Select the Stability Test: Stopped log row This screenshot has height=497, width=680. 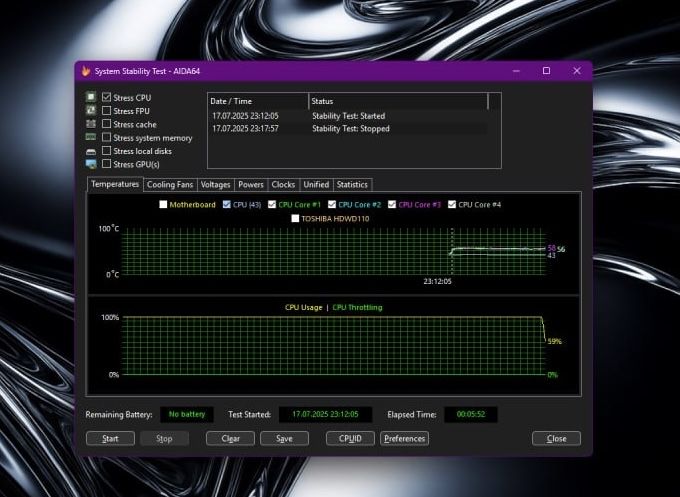tap(348, 129)
